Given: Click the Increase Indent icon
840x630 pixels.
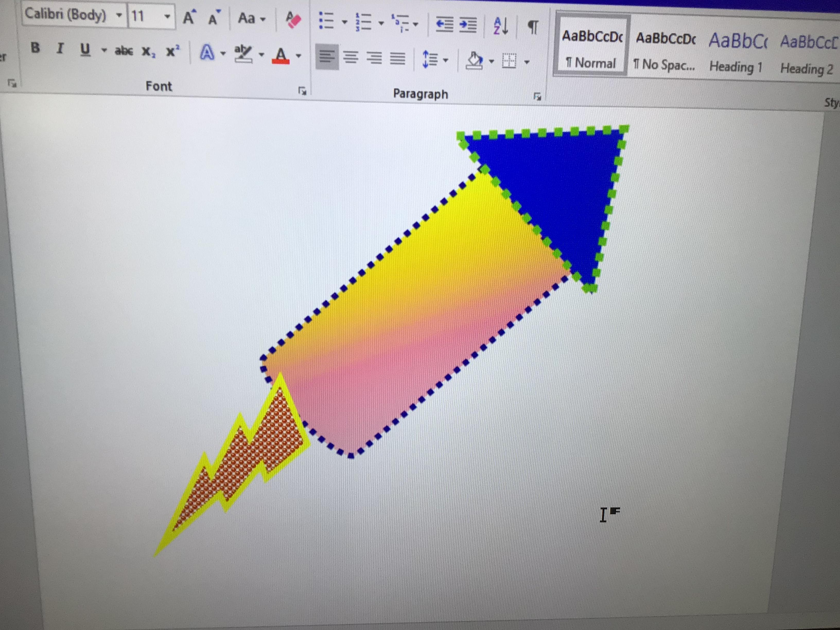Looking at the screenshot, I should 468,25.
